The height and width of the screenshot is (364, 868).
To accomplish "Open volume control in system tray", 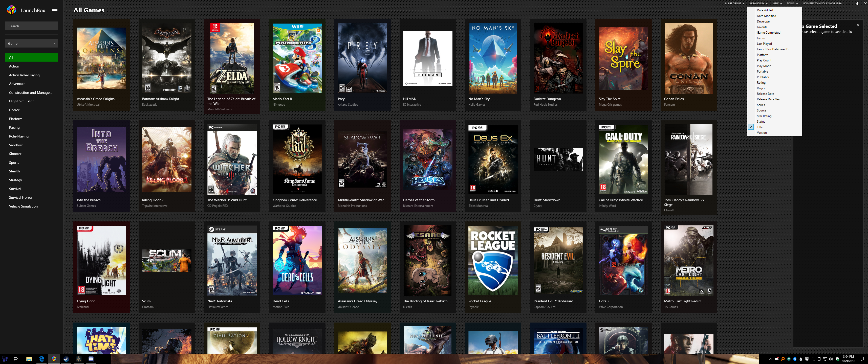I will tap(831, 359).
